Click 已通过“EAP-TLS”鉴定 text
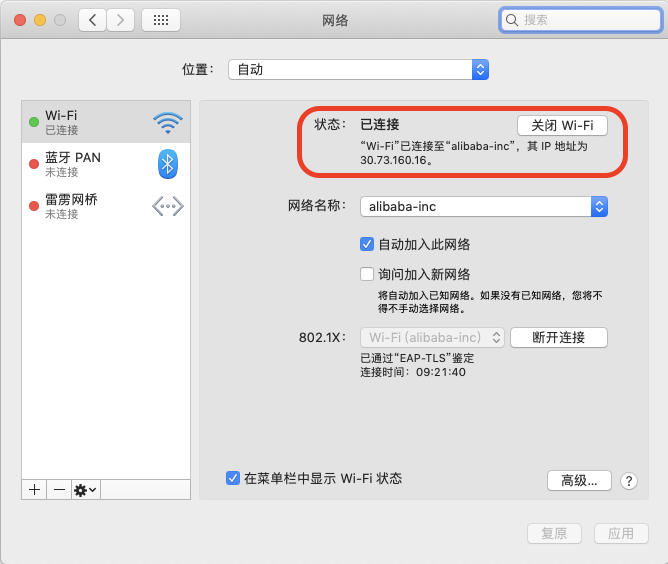The height and width of the screenshot is (564, 668). (417, 358)
